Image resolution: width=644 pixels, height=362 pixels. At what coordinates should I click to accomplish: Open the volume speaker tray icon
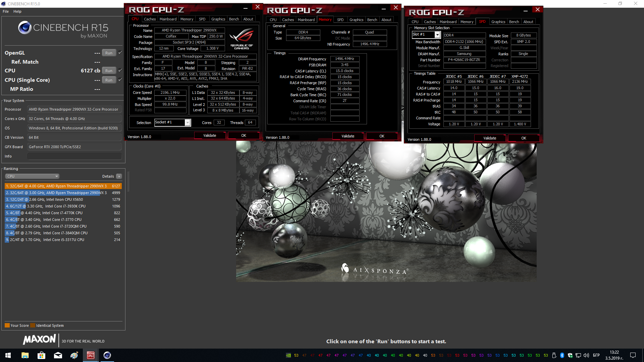click(586, 355)
